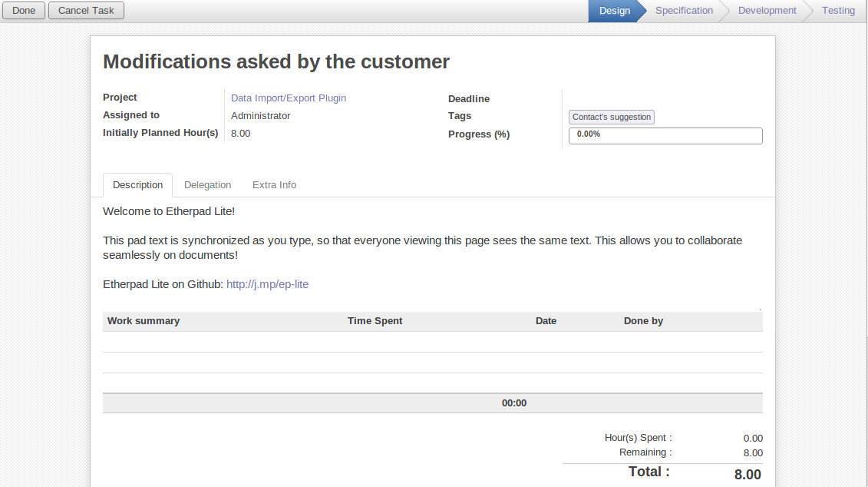Image resolution: width=868 pixels, height=487 pixels.
Task: Move task to Specification stage
Action: (x=684, y=11)
